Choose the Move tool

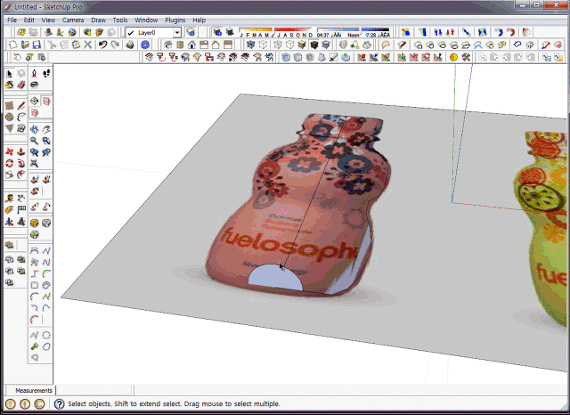pos(9,152)
